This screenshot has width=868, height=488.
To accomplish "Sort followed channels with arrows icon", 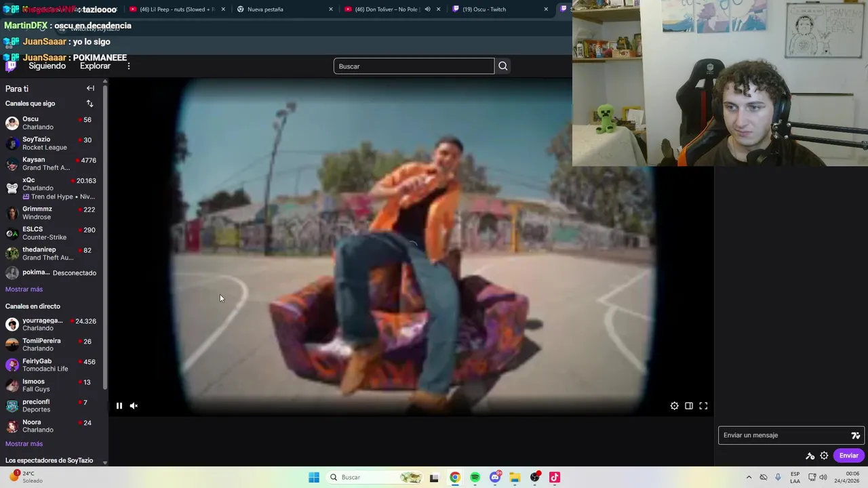I will point(90,103).
